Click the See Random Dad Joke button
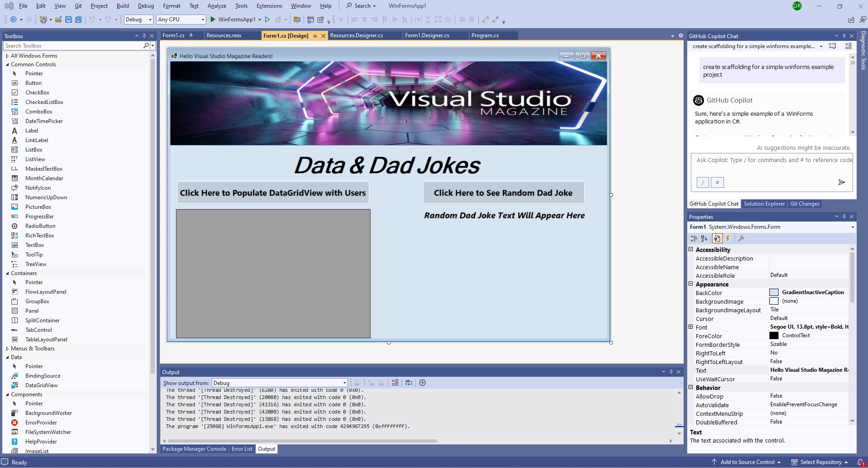The image size is (868, 468). (503, 192)
